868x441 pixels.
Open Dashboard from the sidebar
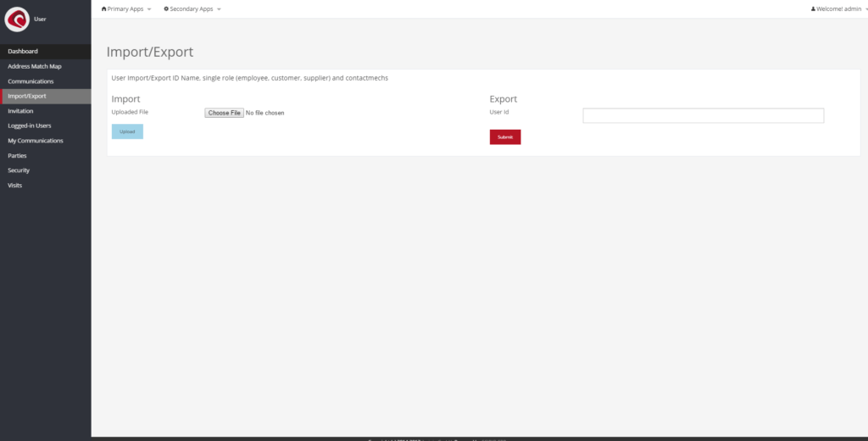tap(23, 52)
